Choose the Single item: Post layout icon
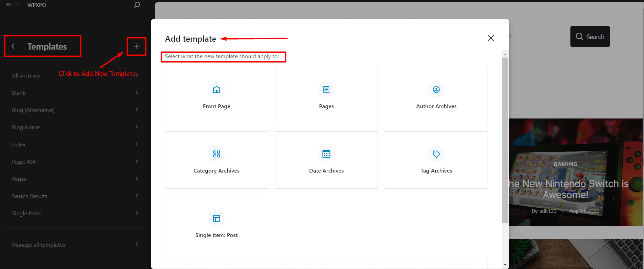Image resolution: width=644 pixels, height=269 pixels. (x=216, y=218)
